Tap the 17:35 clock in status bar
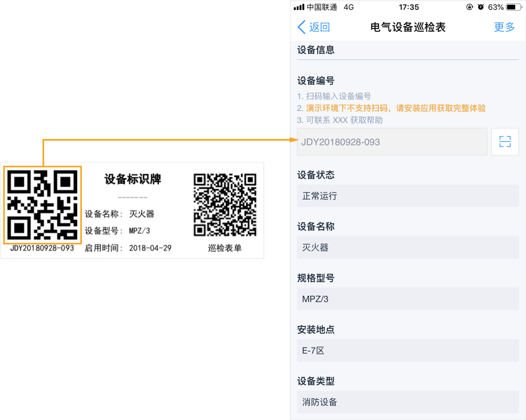Viewport: 526px width, 420px height. coord(409,7)
